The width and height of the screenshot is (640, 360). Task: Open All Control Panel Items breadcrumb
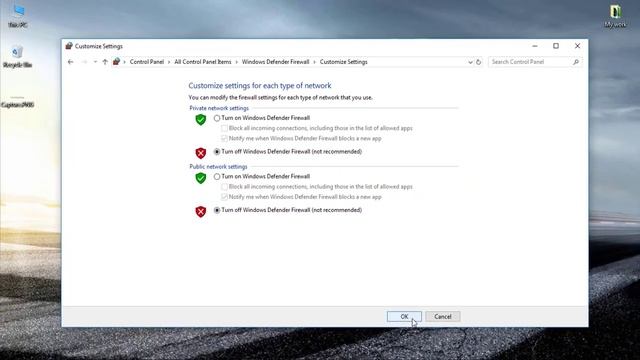[203, 62]
